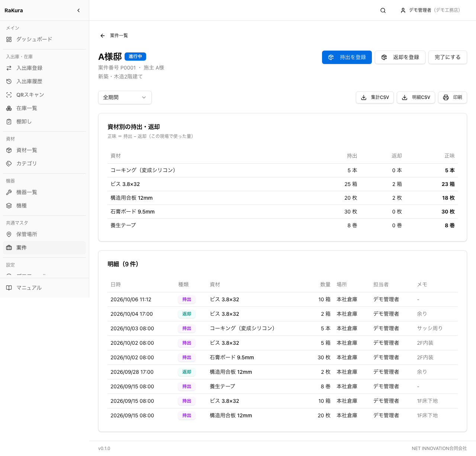Click the 機種 layers icon

click(9, 206)
